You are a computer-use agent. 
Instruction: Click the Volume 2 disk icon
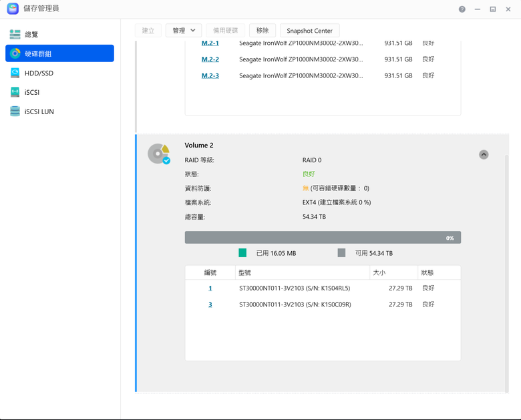pos(159,154)
